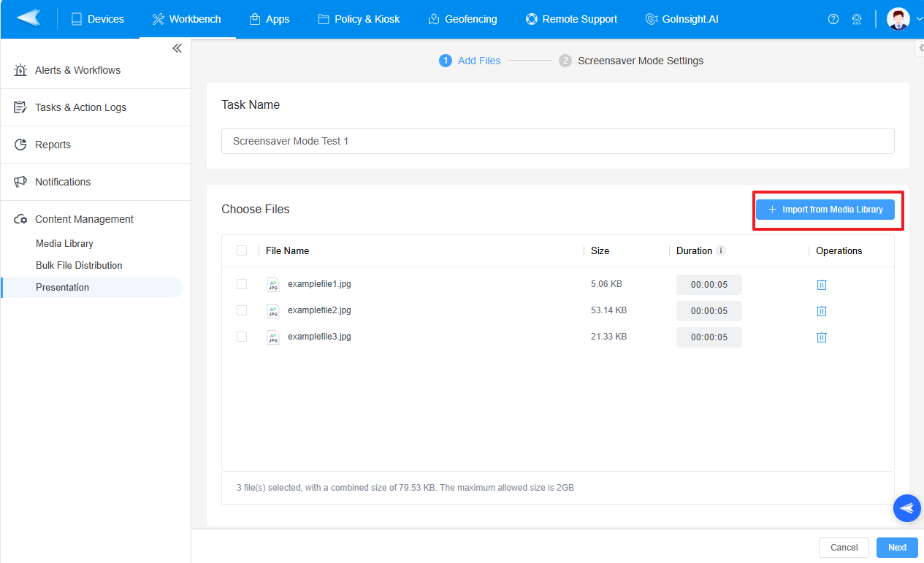
Task: Click the Import from Media Library button
Action: [x=825, y=210]
